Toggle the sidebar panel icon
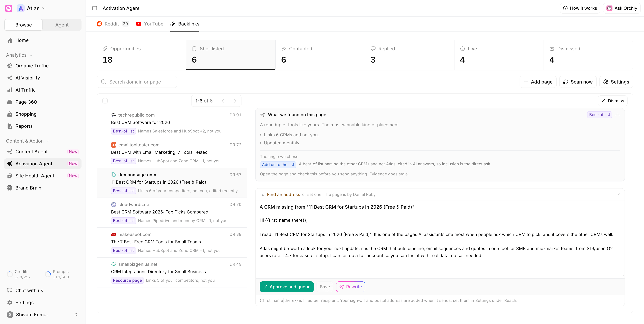Viewport: 644px width, 324px height. point(94,8)
